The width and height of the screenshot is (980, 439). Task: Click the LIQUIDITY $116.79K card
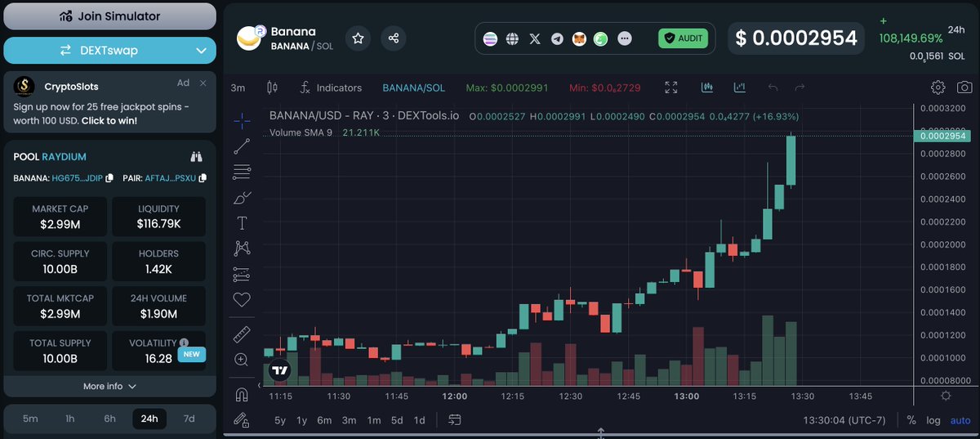(158, 216)
